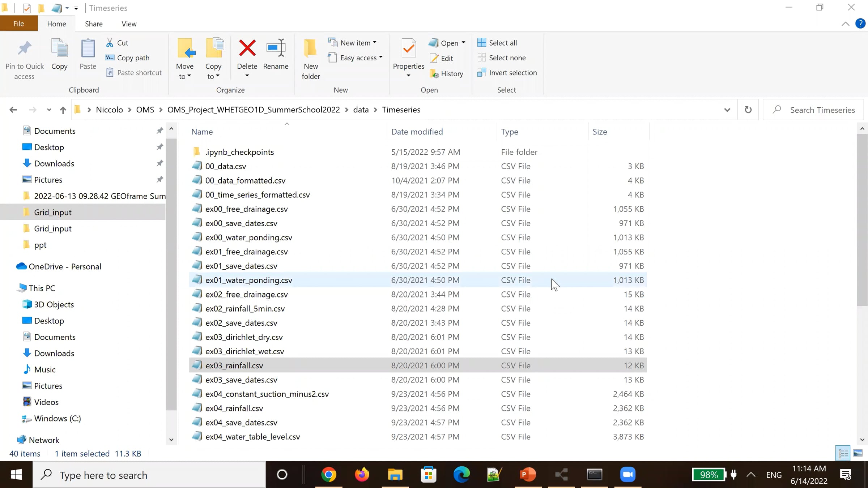Create a New folder
The width and height of the screenshot is (868, 488).
(311, 59)
